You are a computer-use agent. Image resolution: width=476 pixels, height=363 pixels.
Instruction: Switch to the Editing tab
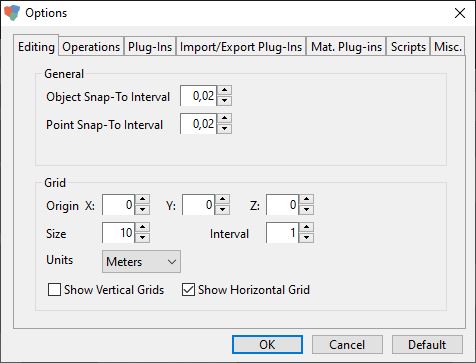36,47
